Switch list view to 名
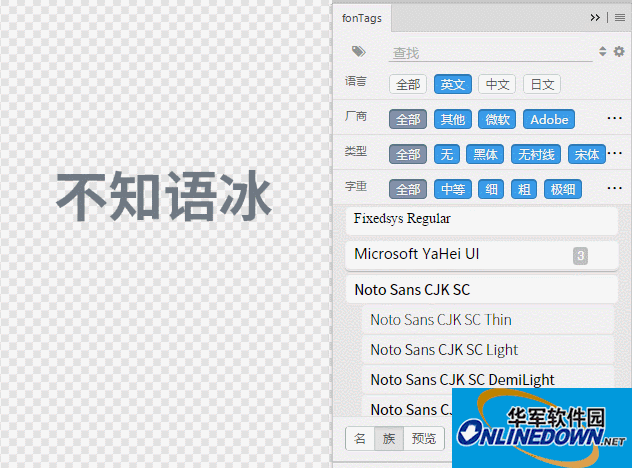This screenshot has height=468, width=632. click(x=360, y=438)
